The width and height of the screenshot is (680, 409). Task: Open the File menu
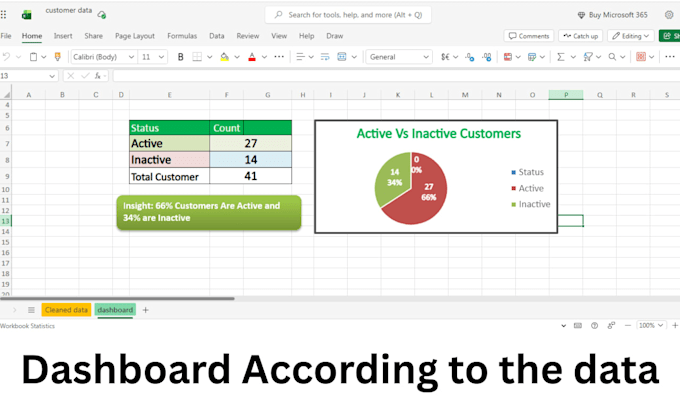point(6,36)
